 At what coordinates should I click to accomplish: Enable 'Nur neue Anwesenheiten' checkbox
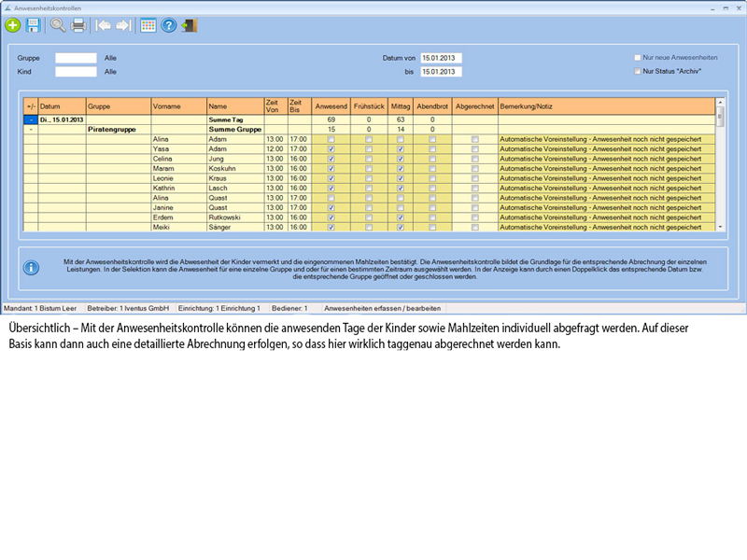[x=638, y=58]
